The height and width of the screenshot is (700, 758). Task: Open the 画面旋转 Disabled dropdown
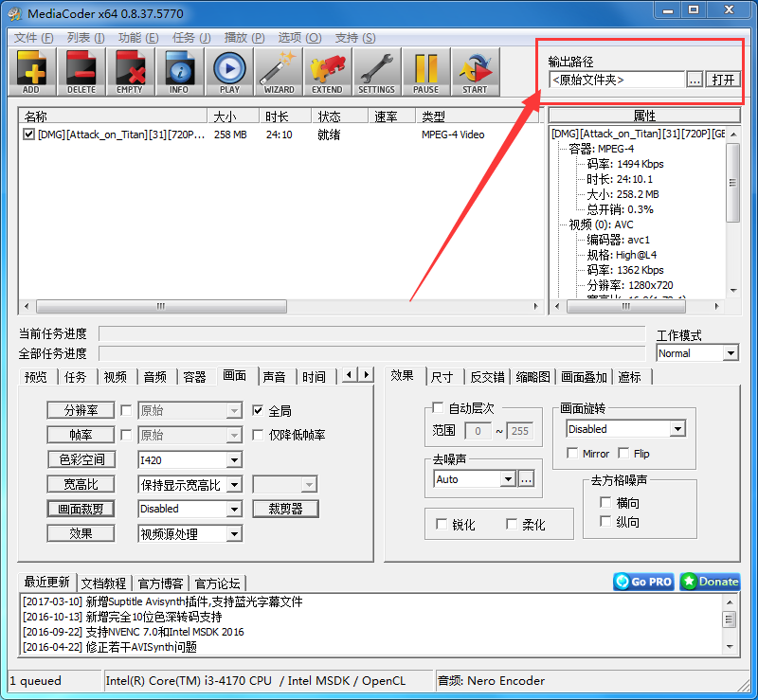(625, 428)
